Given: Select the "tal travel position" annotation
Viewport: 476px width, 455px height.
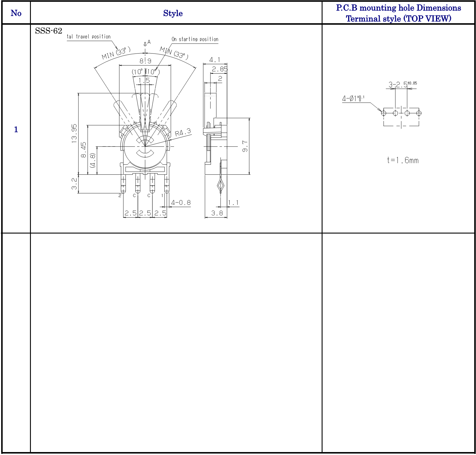Looking at the screenshot, I should (89, 37).
